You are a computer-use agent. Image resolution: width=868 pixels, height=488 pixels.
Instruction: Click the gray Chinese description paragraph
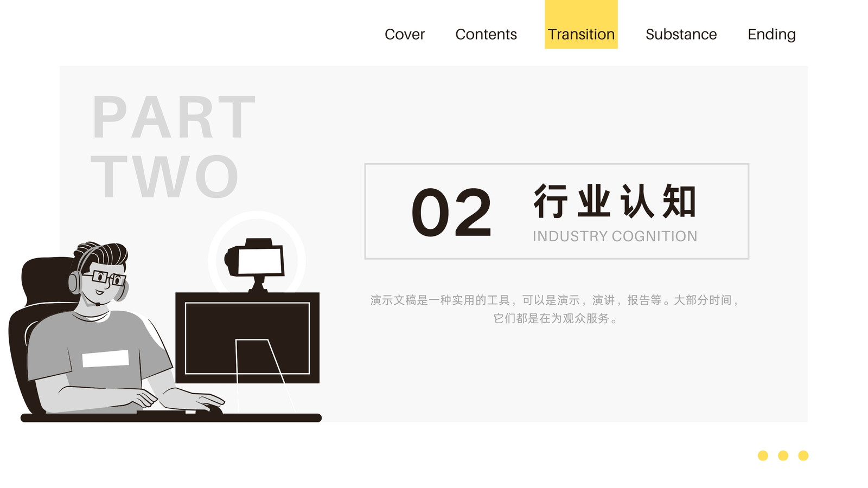click(554, 309)
